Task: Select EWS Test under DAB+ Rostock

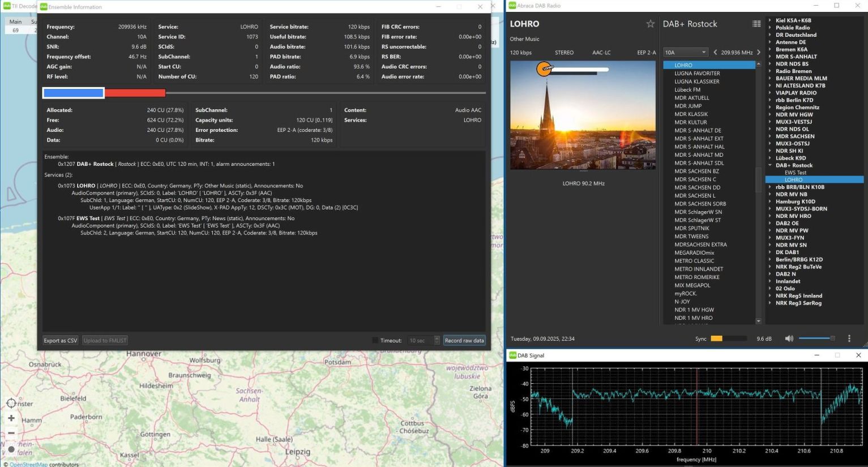Action: coord(795,173)
